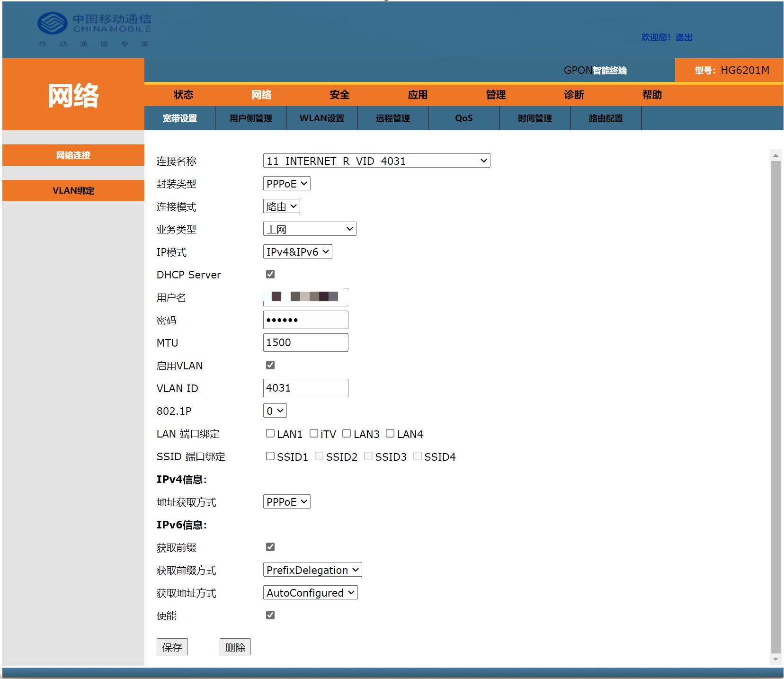Click the 退出 logout link
This screenshot has width=784, height=679.
685,37
